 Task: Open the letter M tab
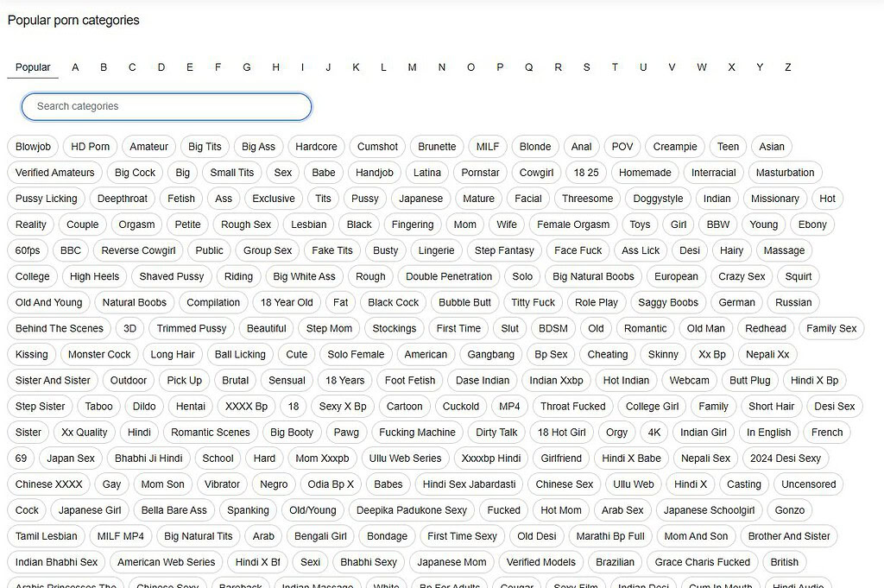click(412, 67)
